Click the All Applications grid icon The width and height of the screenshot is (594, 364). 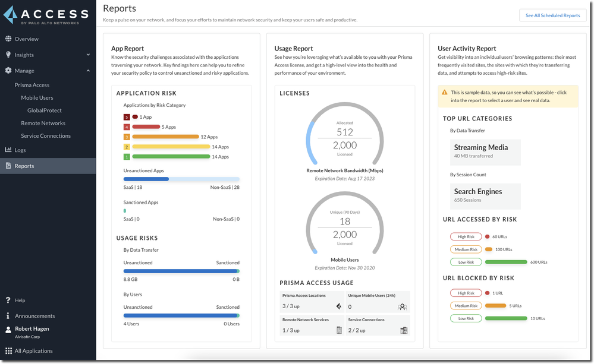point(8,351)
